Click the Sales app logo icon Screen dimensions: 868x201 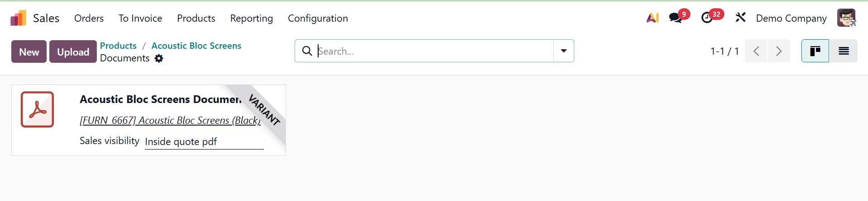(18, 18)
